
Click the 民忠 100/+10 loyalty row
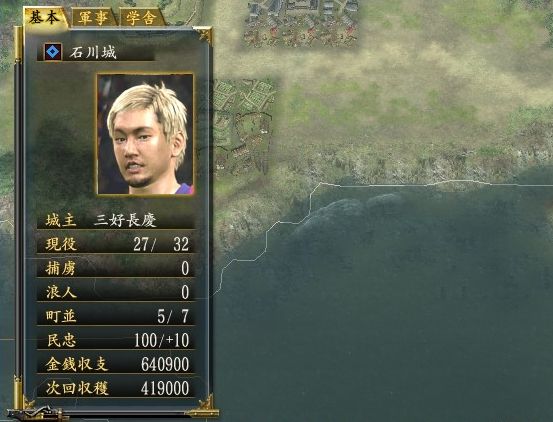coord(116,340)
